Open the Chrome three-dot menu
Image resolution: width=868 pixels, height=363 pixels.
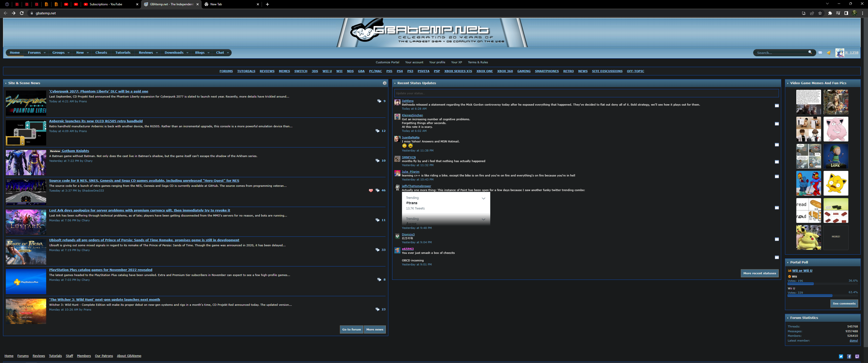(x=863, y=13)
